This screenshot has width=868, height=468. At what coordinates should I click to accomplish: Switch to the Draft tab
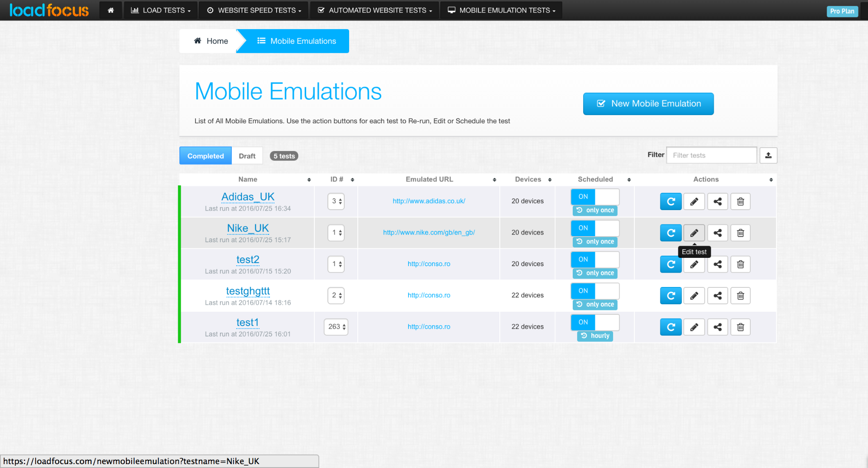247,156
